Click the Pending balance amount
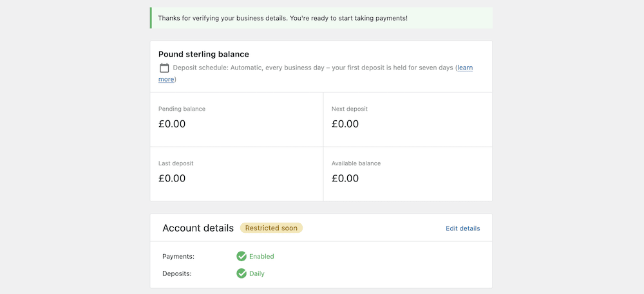 click(x=172, y=124)
